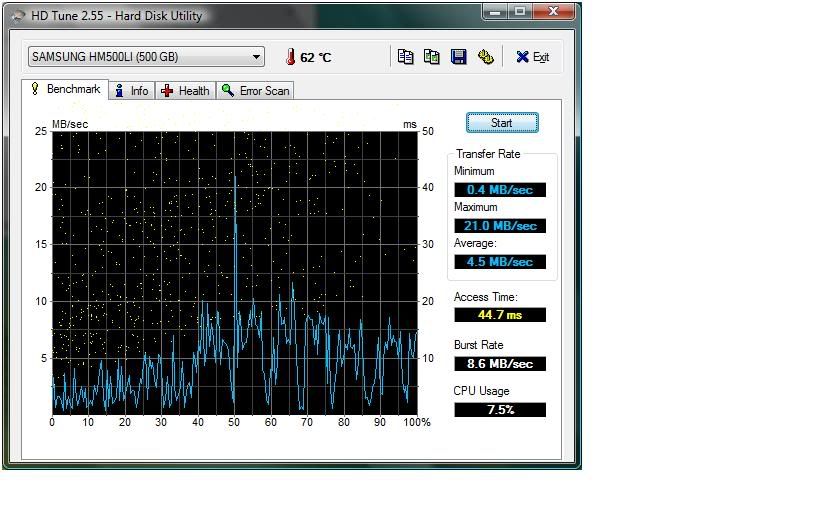Click the Transfer Rate group label
The width and height of the screenshot is (840, 525).
pyautogui.click(x=488, y=154)
